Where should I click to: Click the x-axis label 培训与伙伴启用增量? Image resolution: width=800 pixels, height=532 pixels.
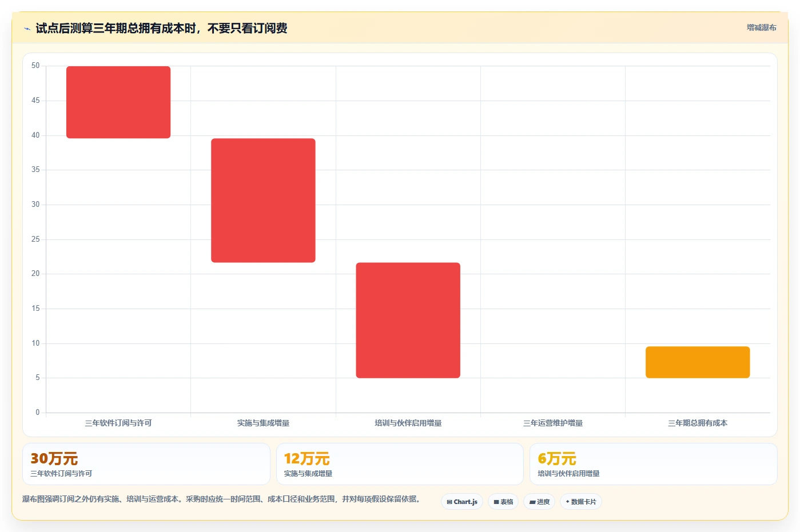click(x=408, y=423)
